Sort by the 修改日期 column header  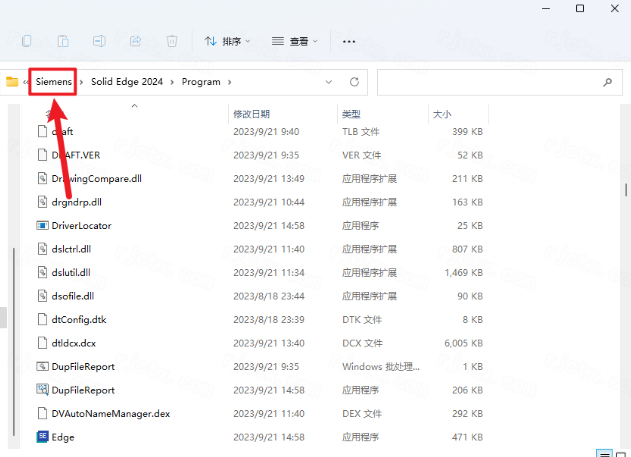coord(251,114)
